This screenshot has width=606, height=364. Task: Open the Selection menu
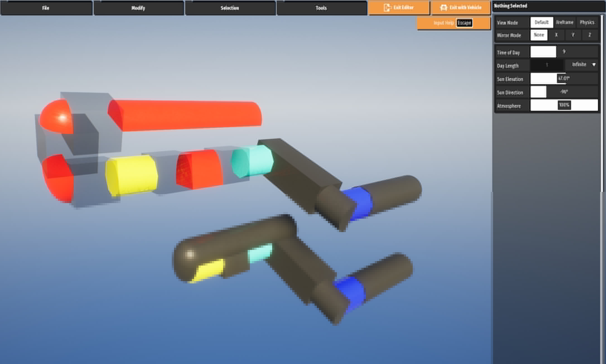click(230, 8)
